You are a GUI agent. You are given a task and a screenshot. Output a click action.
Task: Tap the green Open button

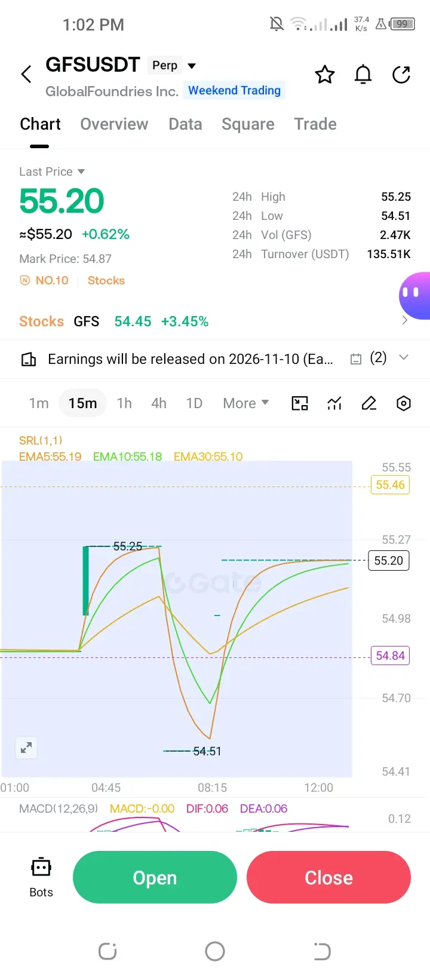pos(155,877)
